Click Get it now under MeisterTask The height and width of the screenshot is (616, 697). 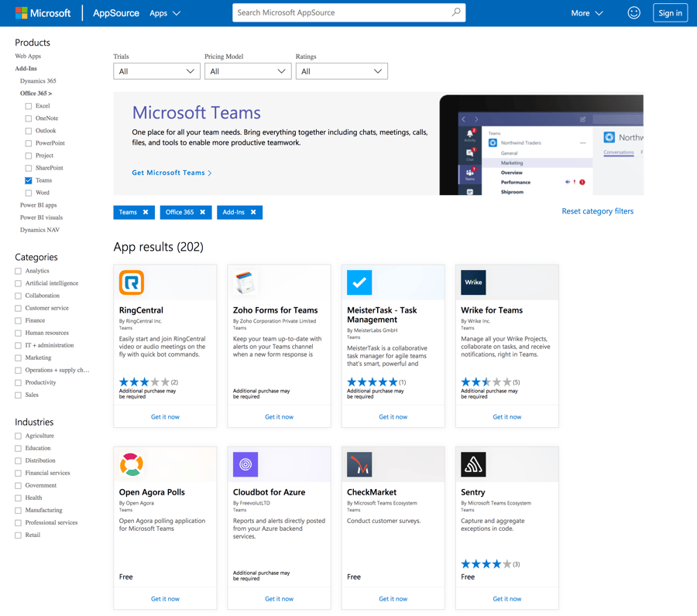(x=393, y=416)
